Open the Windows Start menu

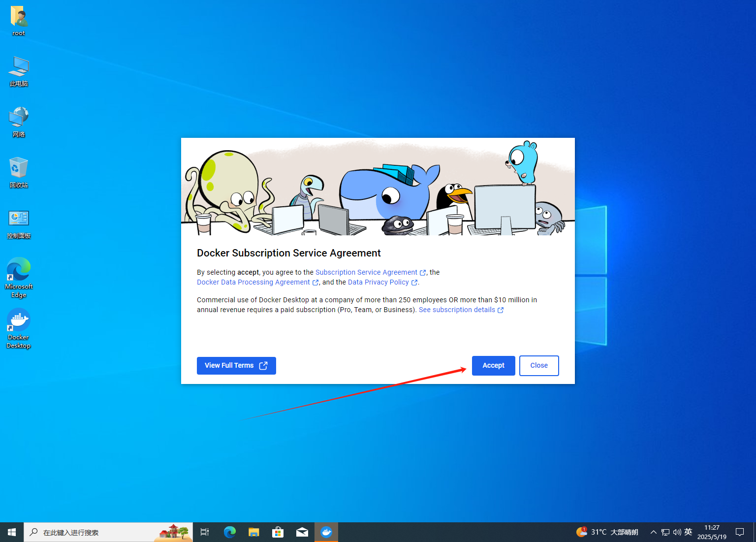coord(12,532)
